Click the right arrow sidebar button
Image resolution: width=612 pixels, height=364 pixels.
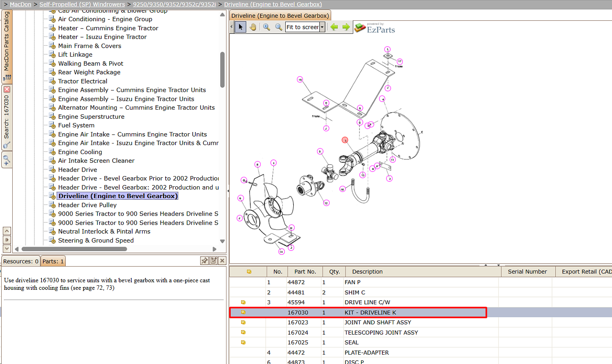point(7,240)
